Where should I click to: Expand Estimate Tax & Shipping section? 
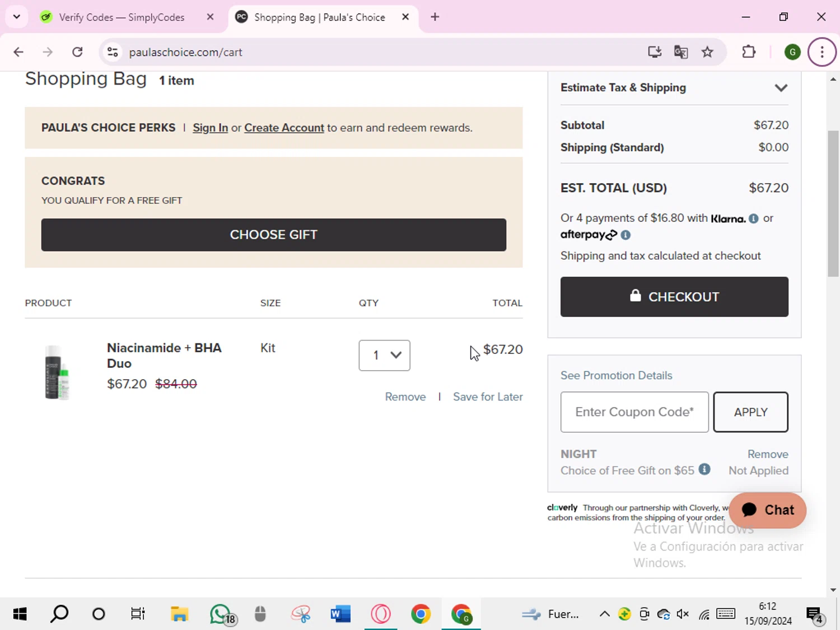pyautogui.click(x=674, y=88)
